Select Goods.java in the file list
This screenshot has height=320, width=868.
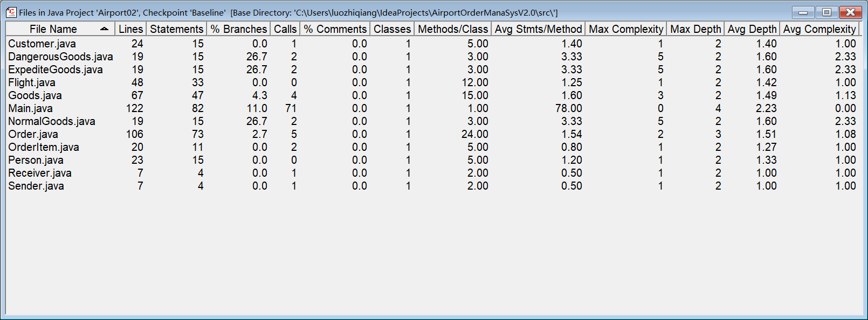point(35,95)
